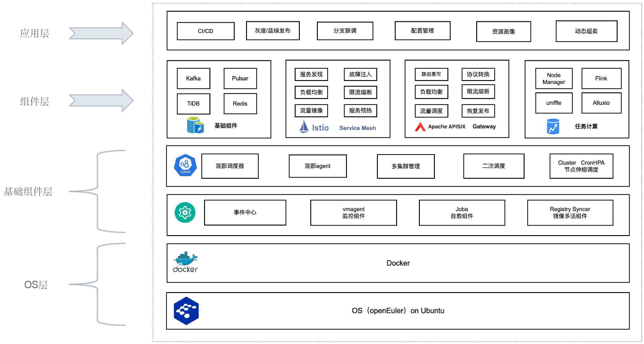Click the Istio wordmark text
644x344 pixels.
pyautogui.click(x=320, y=128)
